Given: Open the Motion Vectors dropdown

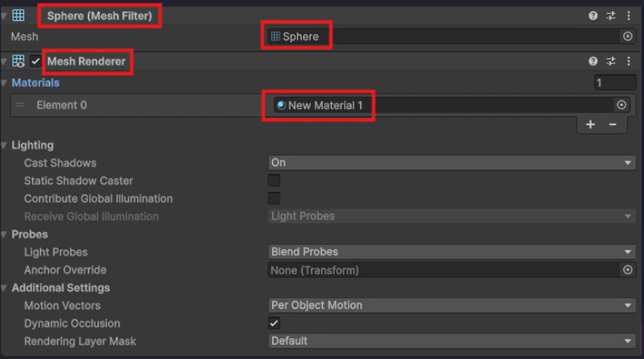Looking at the screenshot, I should coord(452,305).
